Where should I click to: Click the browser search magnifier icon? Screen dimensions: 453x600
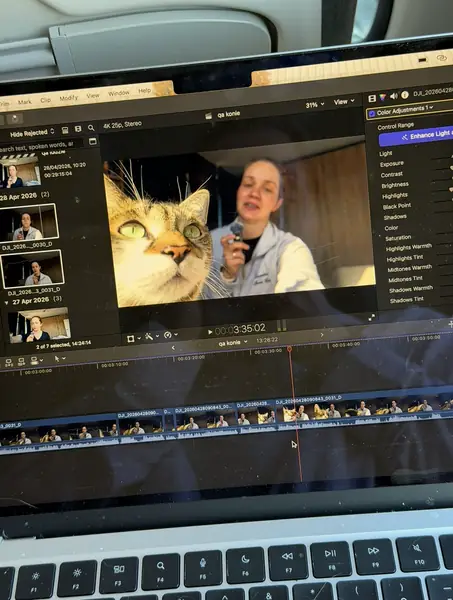[x=91, y=128]
